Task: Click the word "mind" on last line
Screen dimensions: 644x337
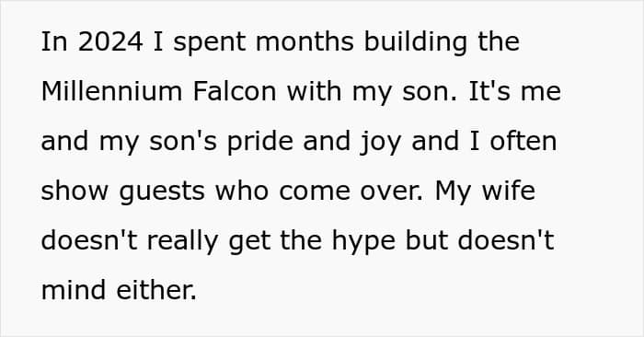Action: 74,290
